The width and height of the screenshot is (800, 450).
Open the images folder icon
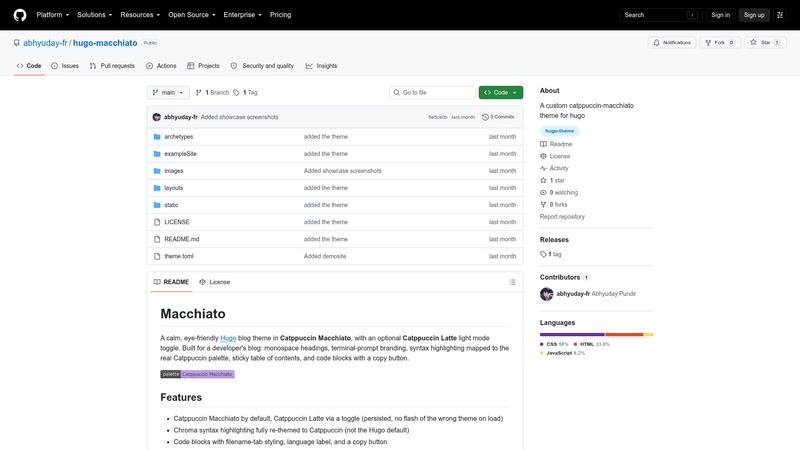tap(157, 171)
